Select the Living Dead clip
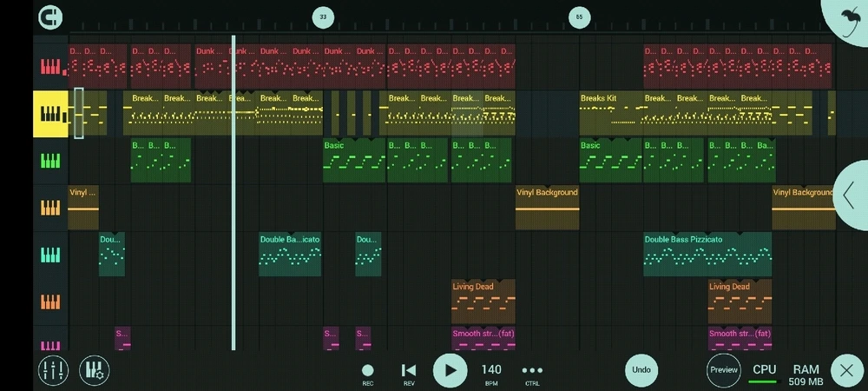Image resolution: width=868 pixels, height=391 pixels. [483, 301]
